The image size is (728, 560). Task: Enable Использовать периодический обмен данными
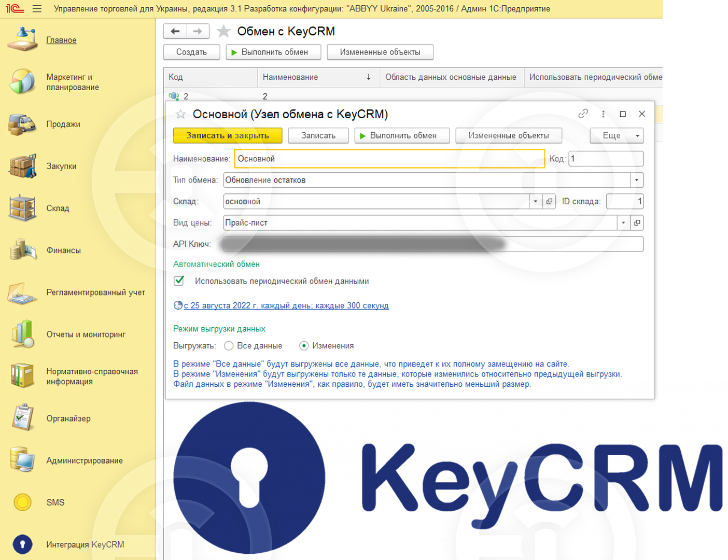(178, 281)
